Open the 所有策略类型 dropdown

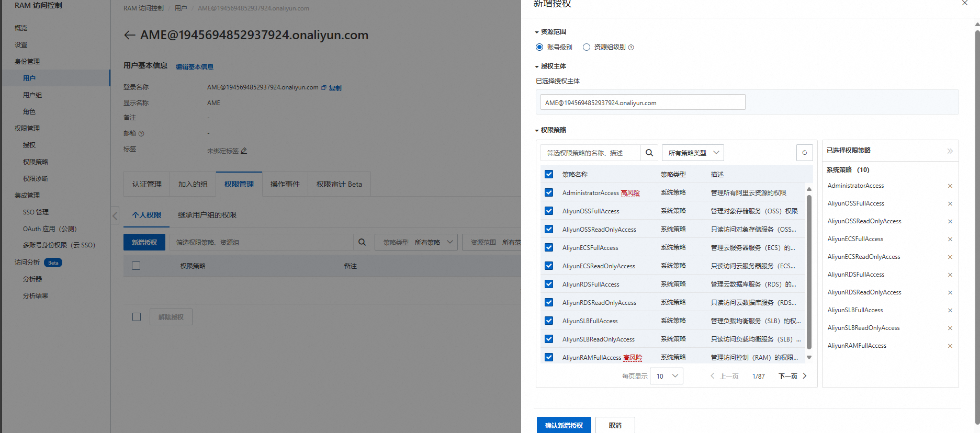(693, 153)
